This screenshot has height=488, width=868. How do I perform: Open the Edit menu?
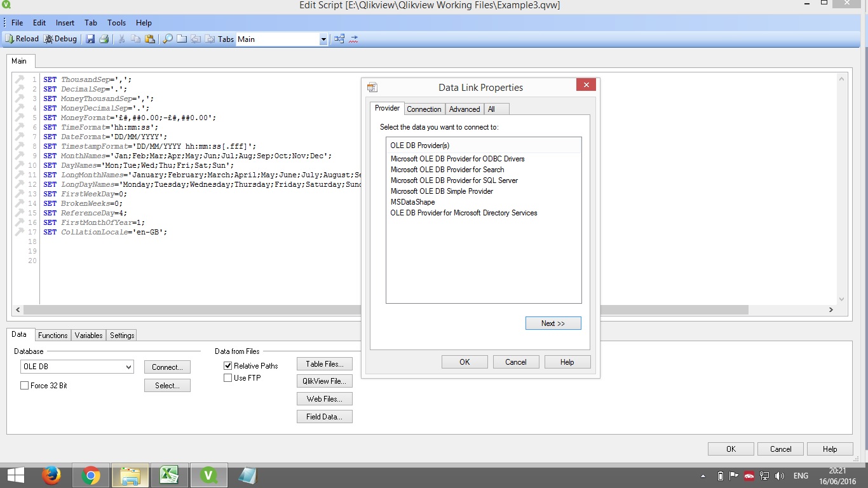point(39,22)
